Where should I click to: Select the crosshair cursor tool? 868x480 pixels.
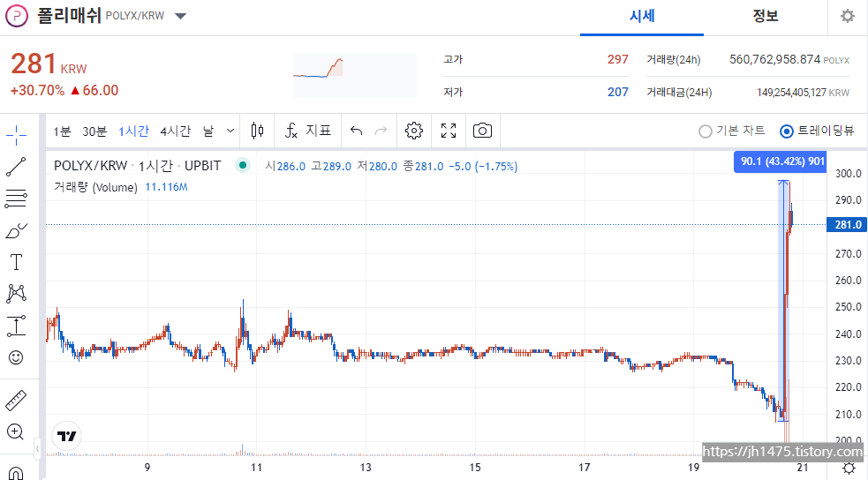(16, 134)
